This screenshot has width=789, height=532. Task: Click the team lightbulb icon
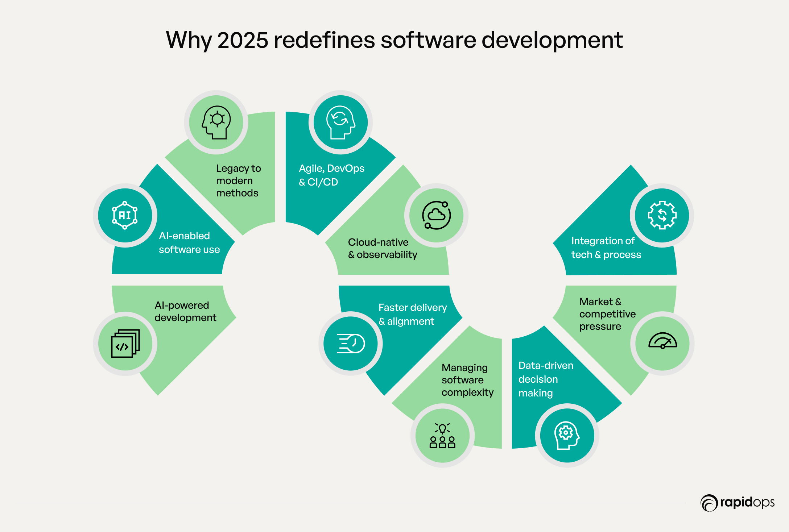pos(442,436)
